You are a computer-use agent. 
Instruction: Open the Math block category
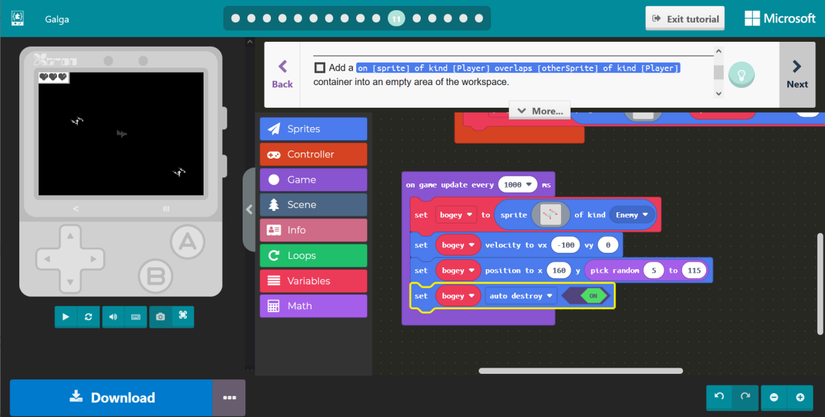point(313,306)
